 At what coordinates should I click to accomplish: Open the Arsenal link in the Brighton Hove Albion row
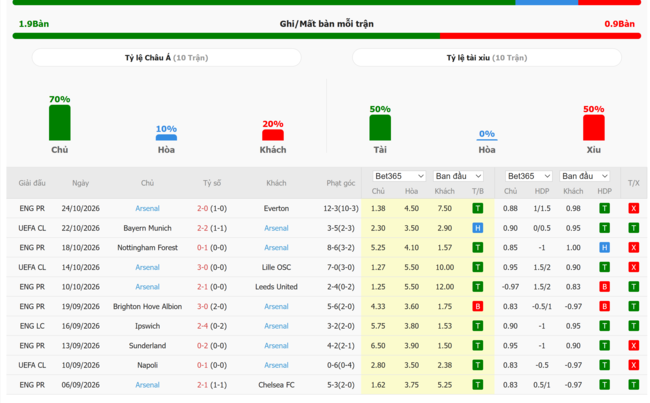point(276,306)
